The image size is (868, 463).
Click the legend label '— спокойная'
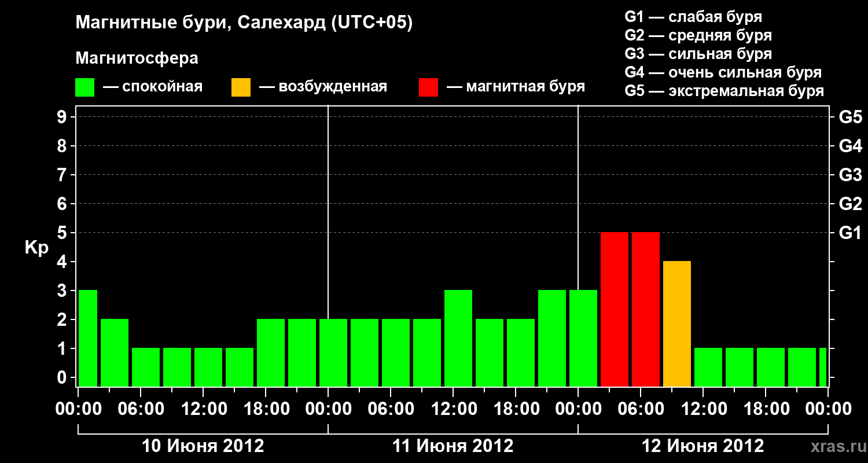[153, 87]
